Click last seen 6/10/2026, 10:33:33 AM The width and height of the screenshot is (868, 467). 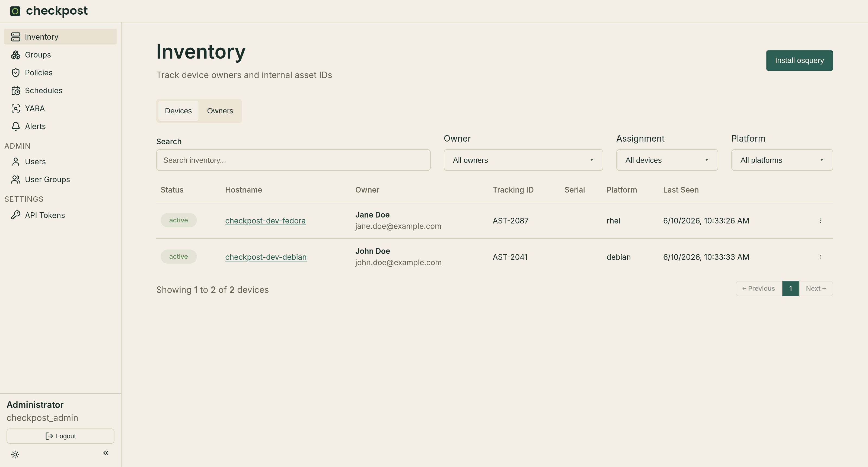pos(706,257)
